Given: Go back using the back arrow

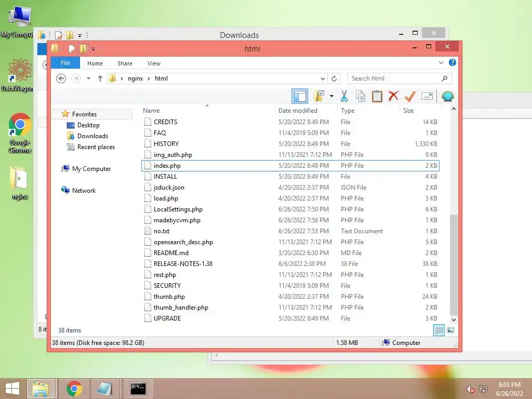Looking at the screenshot, I should point(61,78).
